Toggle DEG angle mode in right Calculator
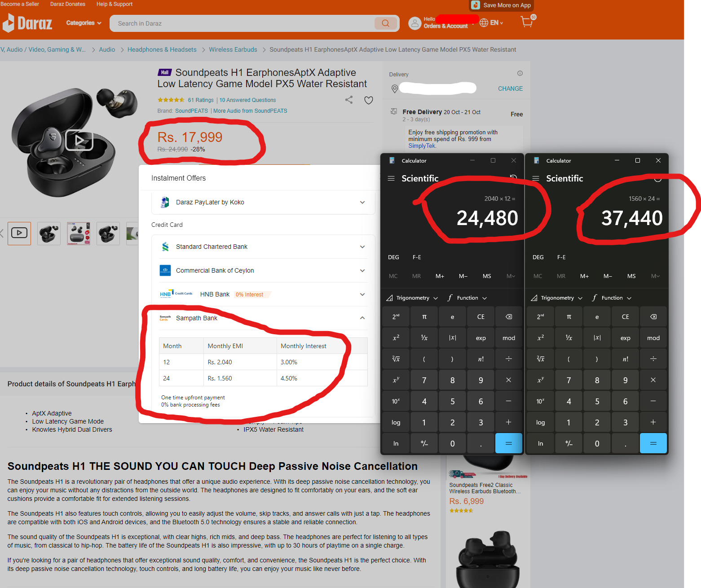This screenshot has height=588, width=701. (538, 257)
